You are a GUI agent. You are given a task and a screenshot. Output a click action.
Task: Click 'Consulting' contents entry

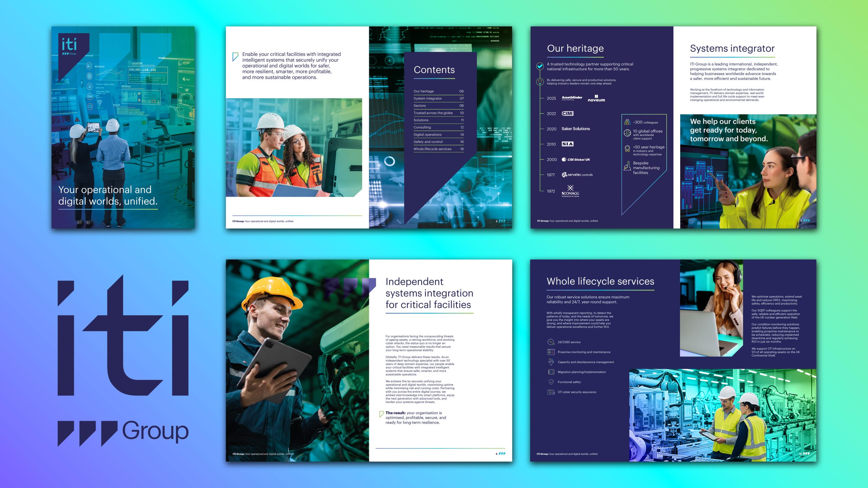[438, 127]
